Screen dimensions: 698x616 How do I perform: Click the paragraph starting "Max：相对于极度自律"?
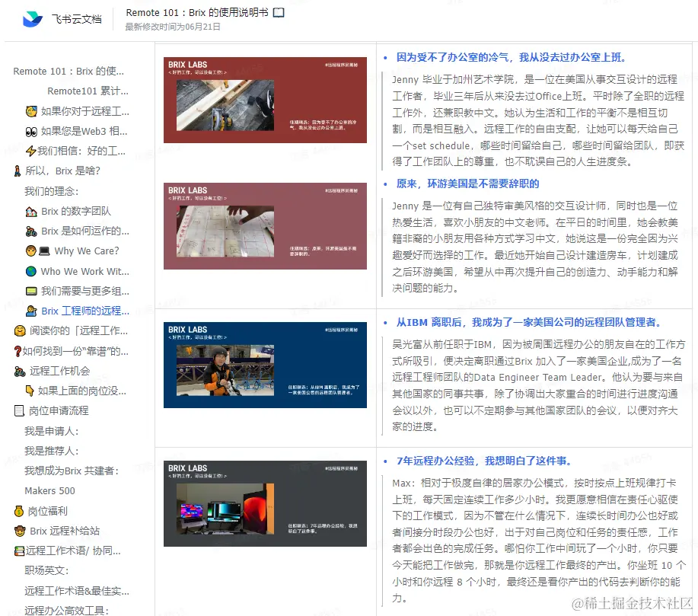pyautogui.click(x=539, y=541)
